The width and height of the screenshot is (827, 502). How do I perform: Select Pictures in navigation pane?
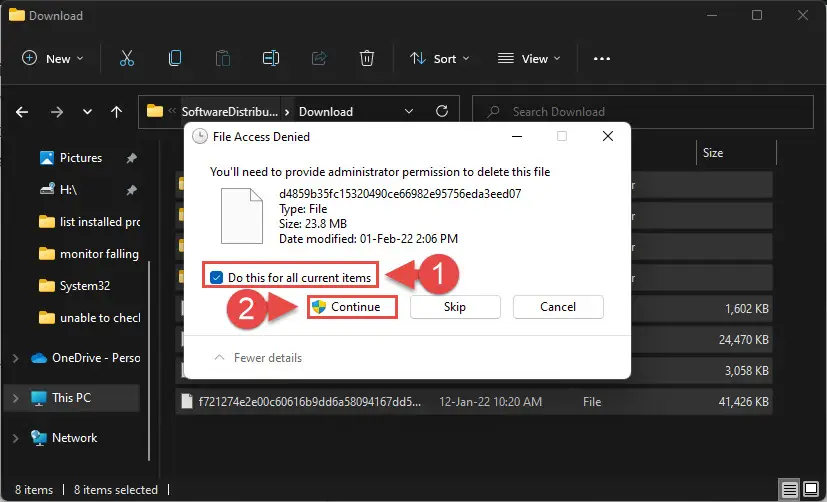(x=80, y=158)
